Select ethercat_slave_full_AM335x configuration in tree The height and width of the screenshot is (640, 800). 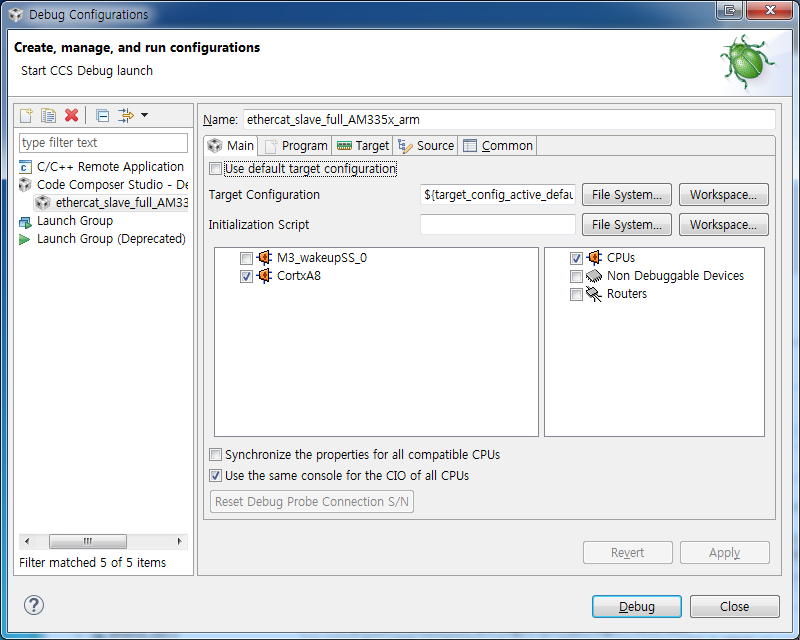click(122, 203)
